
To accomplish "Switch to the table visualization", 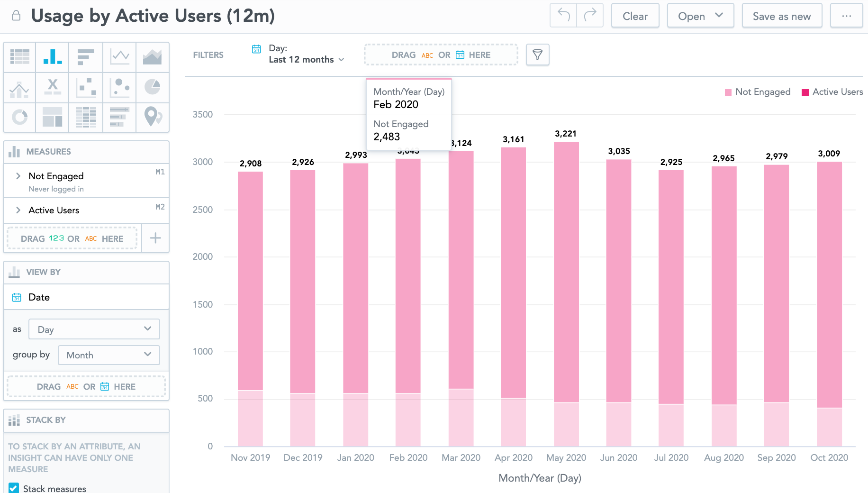I will point(19,57).
